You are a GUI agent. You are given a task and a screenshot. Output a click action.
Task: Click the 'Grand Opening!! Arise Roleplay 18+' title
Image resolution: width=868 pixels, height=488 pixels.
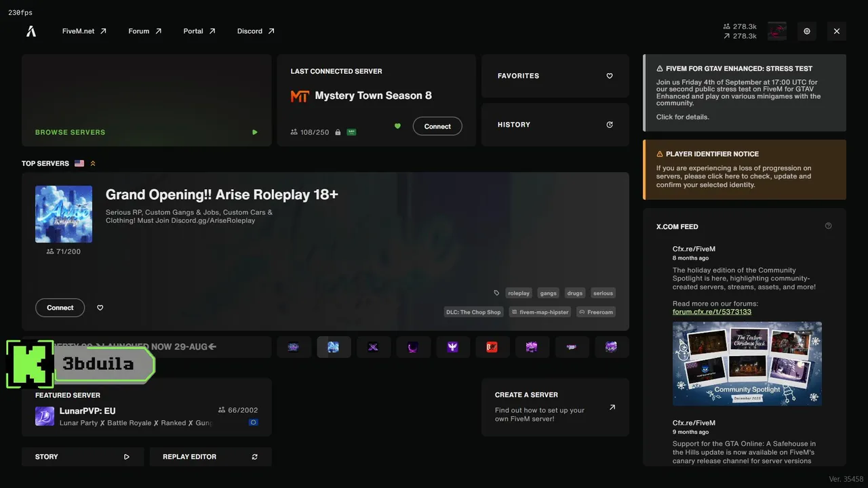(222, 195)
